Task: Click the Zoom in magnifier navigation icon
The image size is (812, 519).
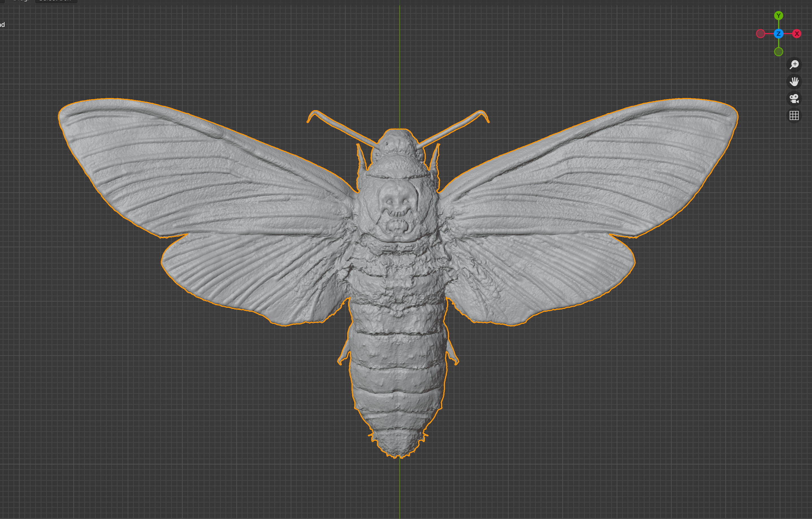Action: coord(794,65)
